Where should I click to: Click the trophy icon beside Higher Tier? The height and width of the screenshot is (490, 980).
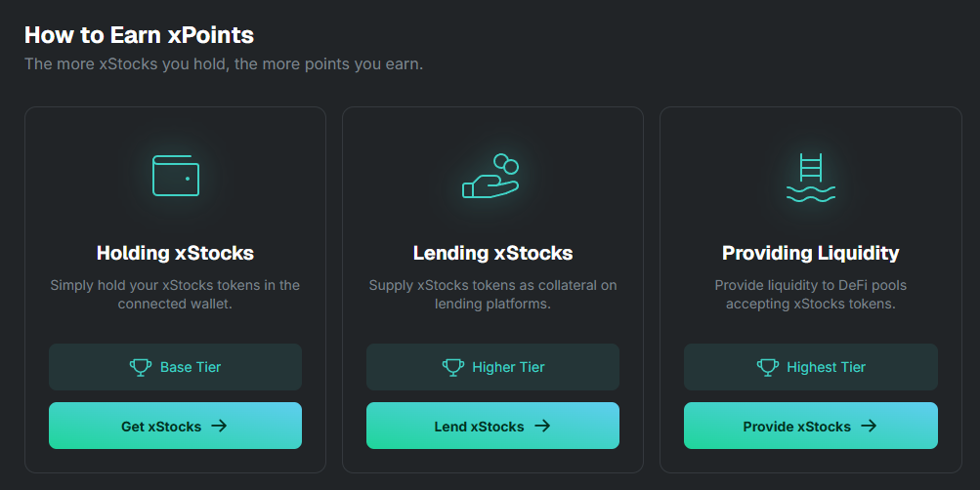[452, 367]
